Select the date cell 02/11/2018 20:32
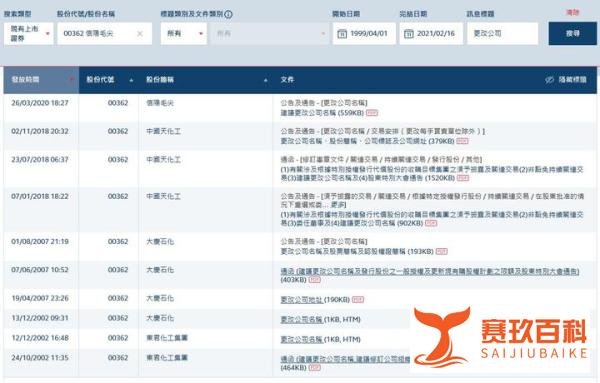600x383 pixels. tap(40, 131)
